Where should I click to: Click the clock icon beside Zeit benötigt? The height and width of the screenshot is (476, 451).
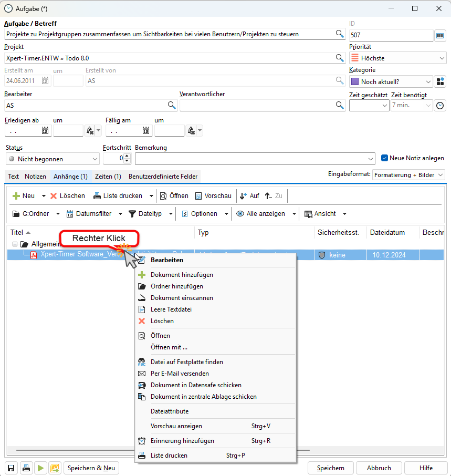click(x=440, y=106)
